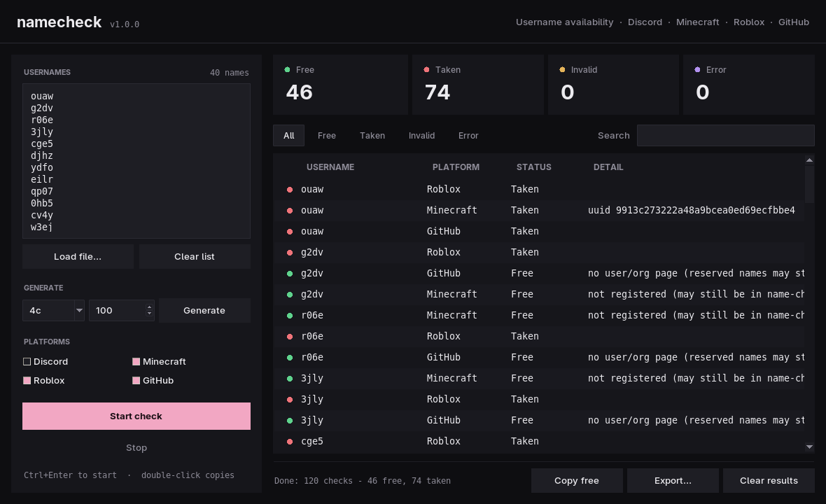Click the qp07 entry in usernames list

click(41, 191)
